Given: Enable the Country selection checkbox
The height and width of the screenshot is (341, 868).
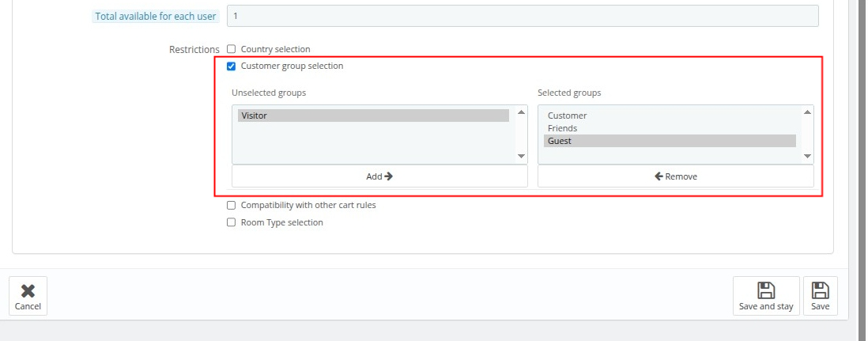Looking at the screenshot, I should click(232, 49).
